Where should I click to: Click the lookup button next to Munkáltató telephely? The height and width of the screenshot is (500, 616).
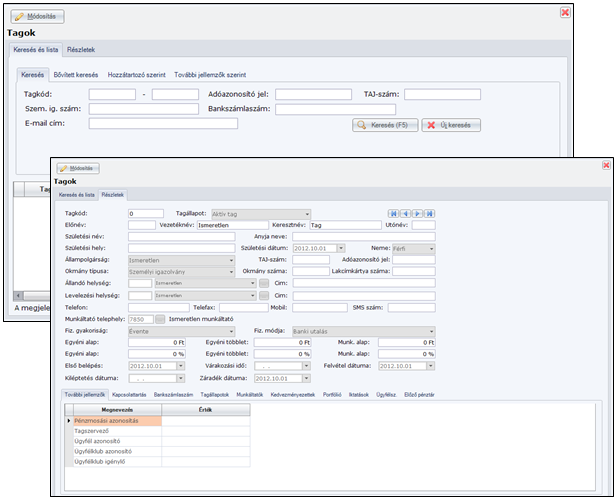point(159,319)
